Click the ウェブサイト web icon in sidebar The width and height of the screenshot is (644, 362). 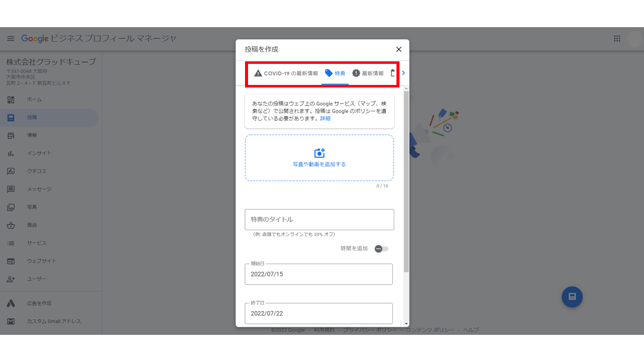(11, 261)
